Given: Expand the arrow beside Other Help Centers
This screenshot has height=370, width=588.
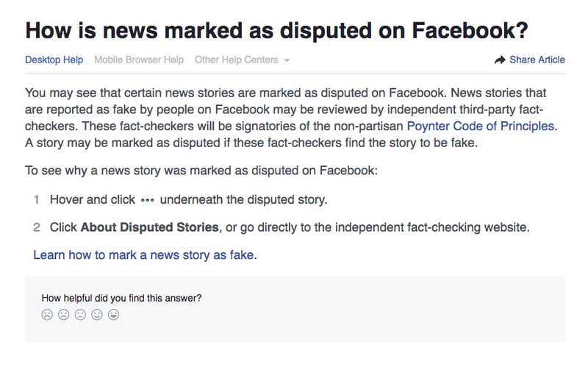Looking at the screenshot, I should coord(287,60).
